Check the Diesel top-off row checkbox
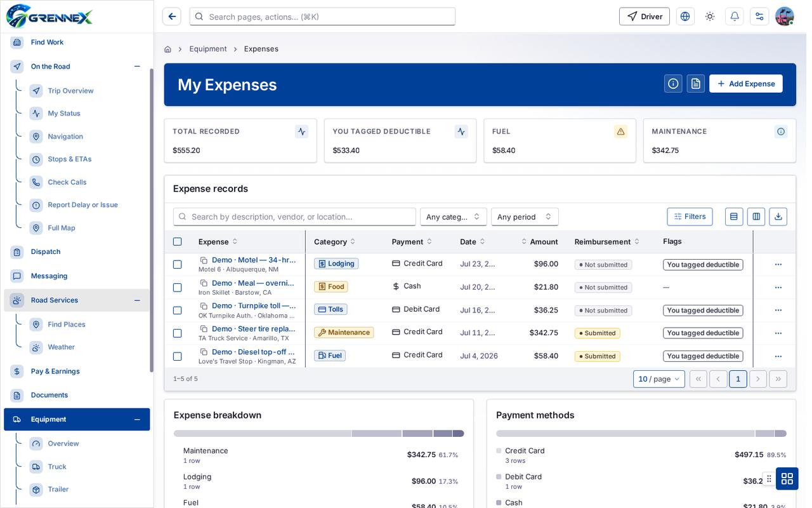This screenshot has width=812, height=508. (x=178, y=356)
